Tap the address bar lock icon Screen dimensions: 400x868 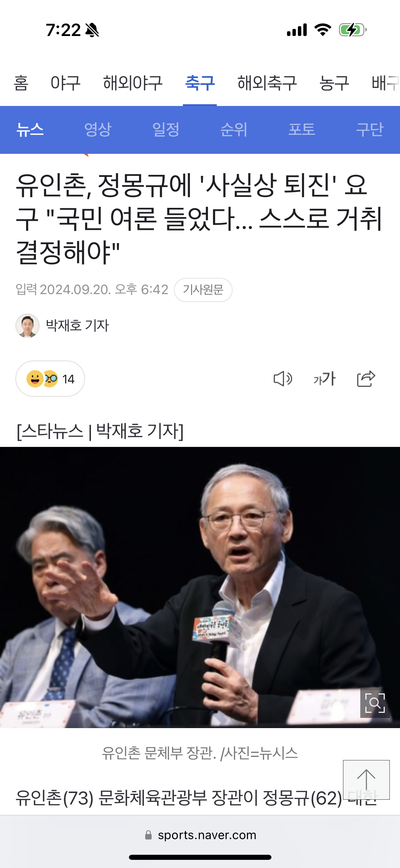148,835
